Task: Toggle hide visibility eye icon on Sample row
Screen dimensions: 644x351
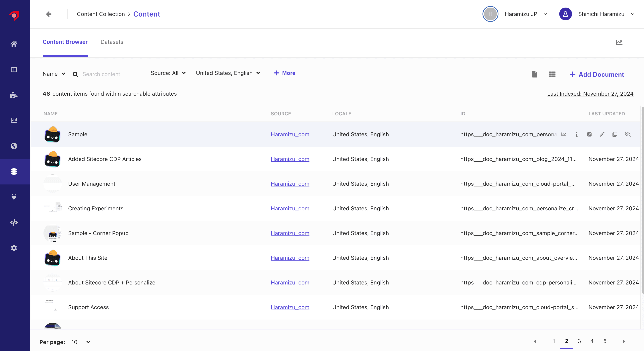Action: coord(627,134)
